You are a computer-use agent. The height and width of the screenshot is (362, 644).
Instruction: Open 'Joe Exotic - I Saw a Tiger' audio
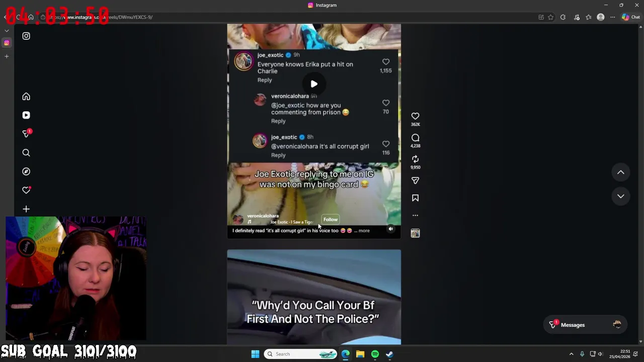pos(291,222)
